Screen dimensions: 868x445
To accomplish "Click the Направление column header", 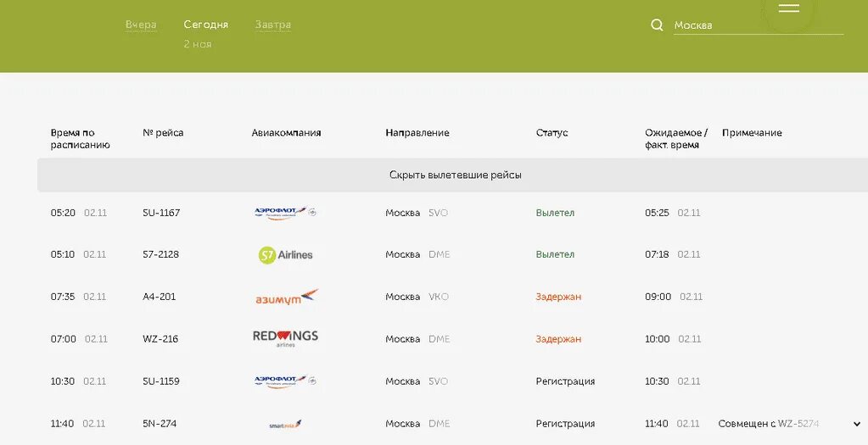I will (417, 133).
